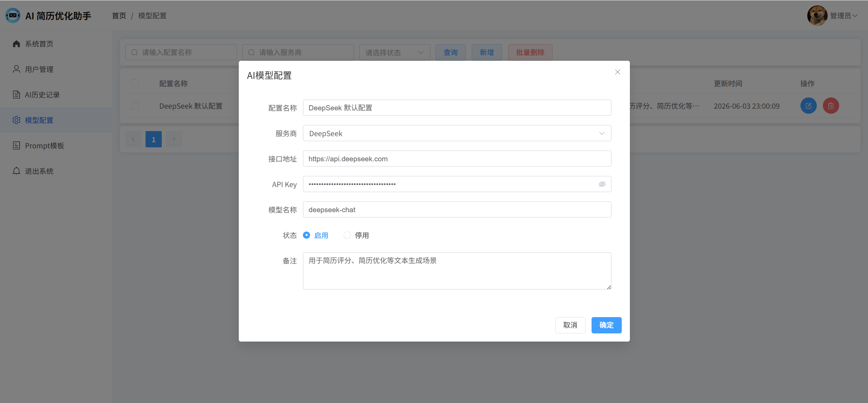Image resolution: width=868 pixels, height=403 pixels.
Task: Click the search icon in 配置名称 search box
Action: tap(135, 52)
